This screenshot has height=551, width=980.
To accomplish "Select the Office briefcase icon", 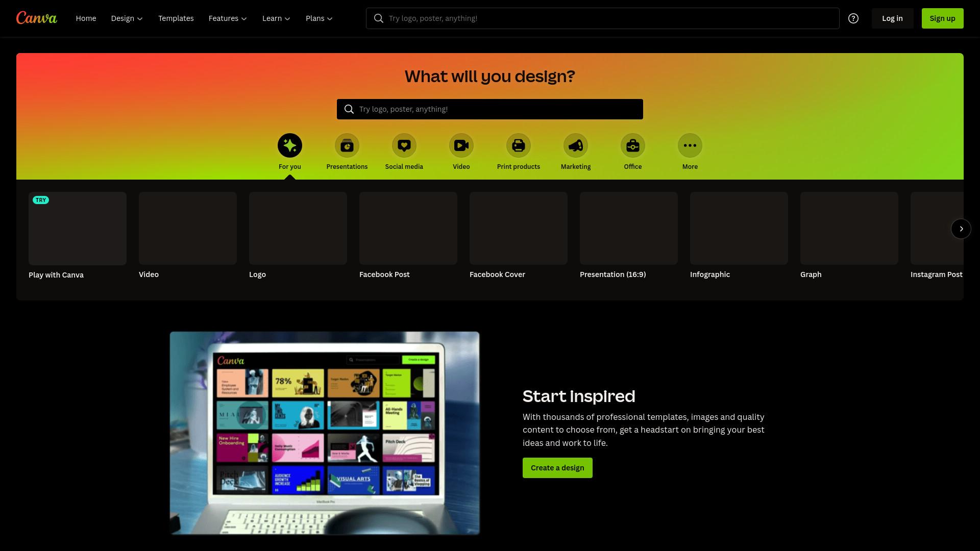I will tap(633, 146).
